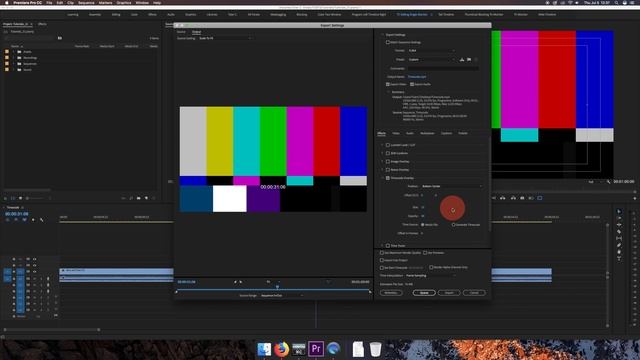Click the Export button

pyautogui.click(x=449, y=293)
